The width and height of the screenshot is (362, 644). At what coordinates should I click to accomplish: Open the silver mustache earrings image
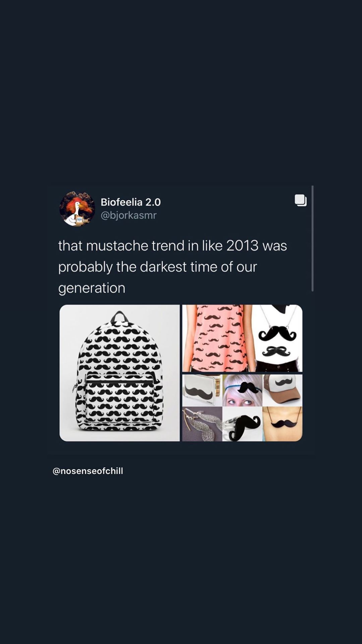(202, 424)
